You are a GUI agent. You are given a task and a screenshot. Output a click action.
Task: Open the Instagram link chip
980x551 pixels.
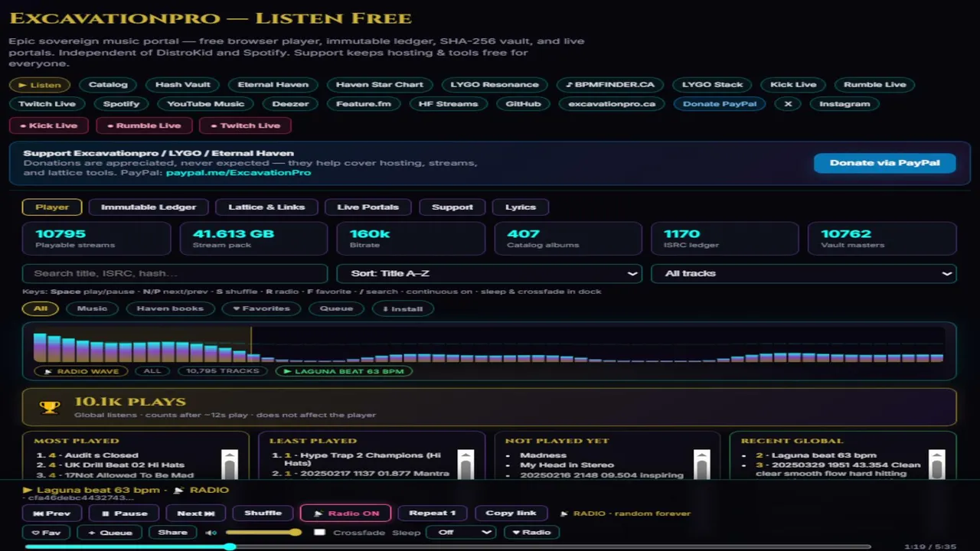(844, 104)
